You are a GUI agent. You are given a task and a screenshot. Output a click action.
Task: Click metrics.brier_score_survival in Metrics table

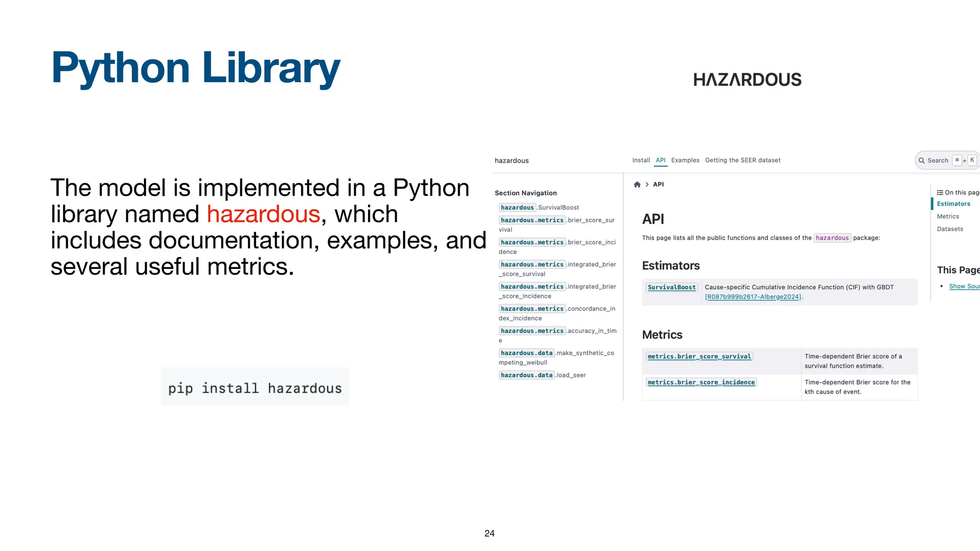699,357
